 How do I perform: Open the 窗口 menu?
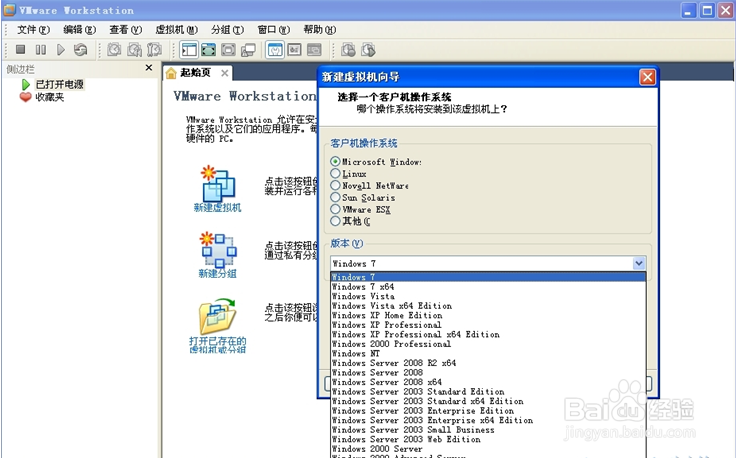pos(274,30)
